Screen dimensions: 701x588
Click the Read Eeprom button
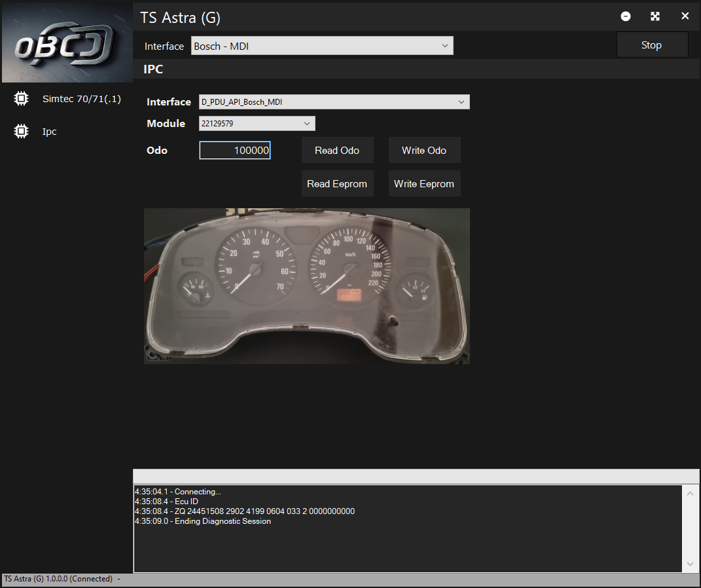tap(337, 184)
